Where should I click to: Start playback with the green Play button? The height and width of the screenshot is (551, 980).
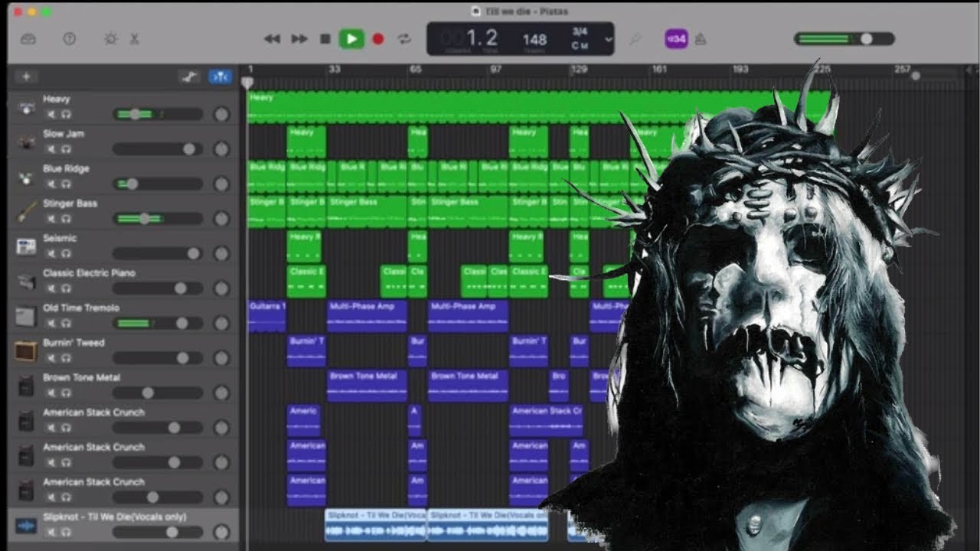(351, 39)
